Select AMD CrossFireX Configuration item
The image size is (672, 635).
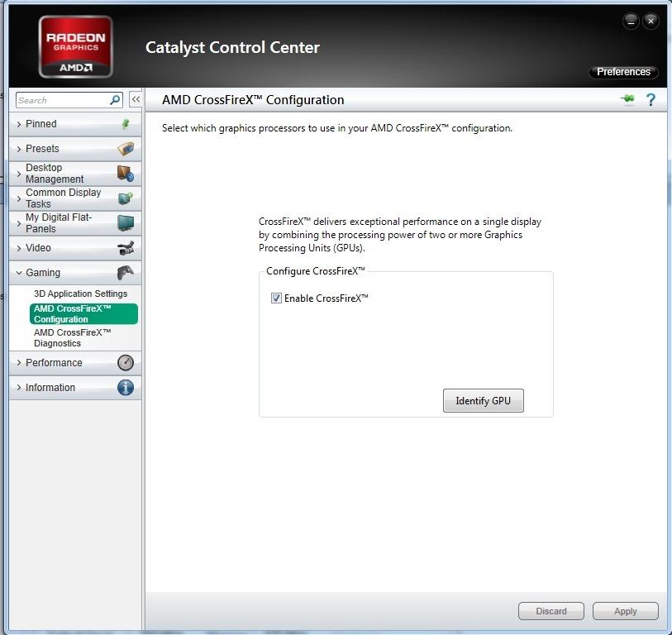coord(83,314)
